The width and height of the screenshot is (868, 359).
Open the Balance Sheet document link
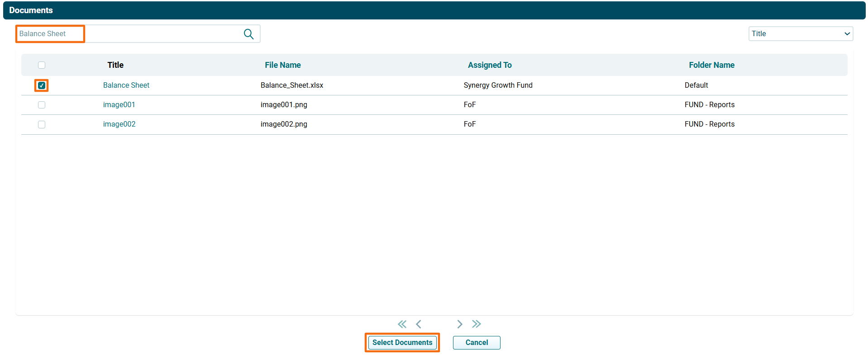tap(126, 85)
